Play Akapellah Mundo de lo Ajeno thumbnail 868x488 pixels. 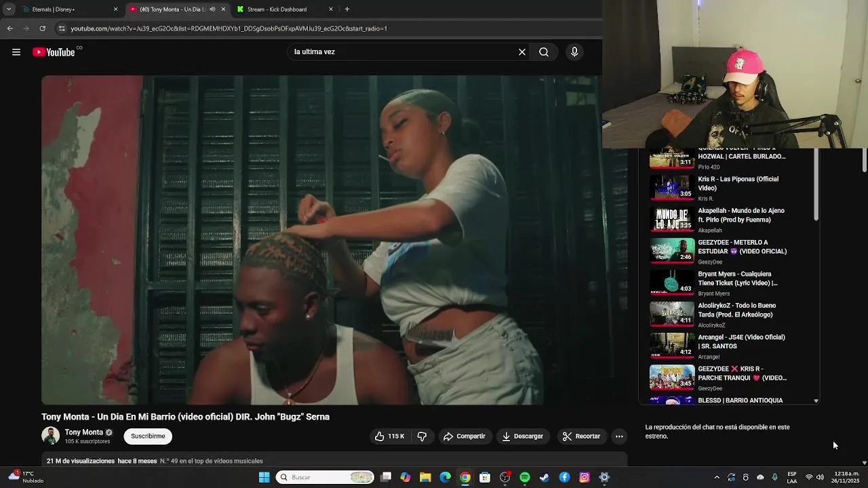[672, 219]
